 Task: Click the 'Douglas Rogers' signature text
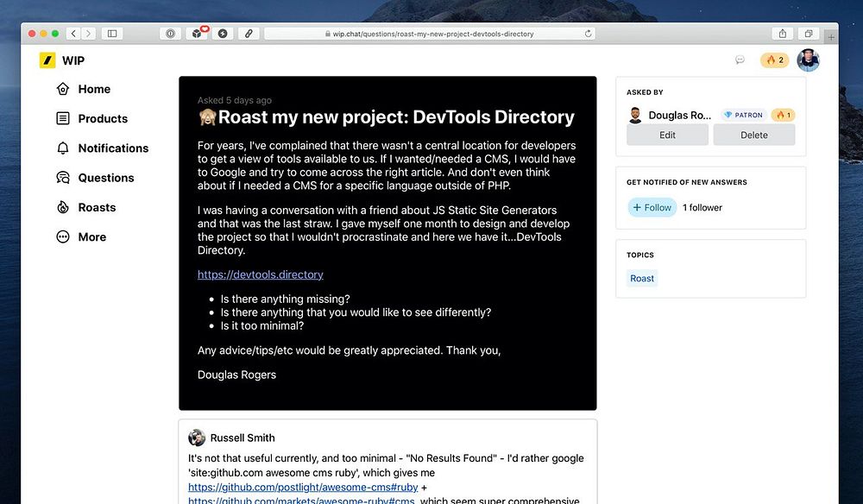point(236,375)
